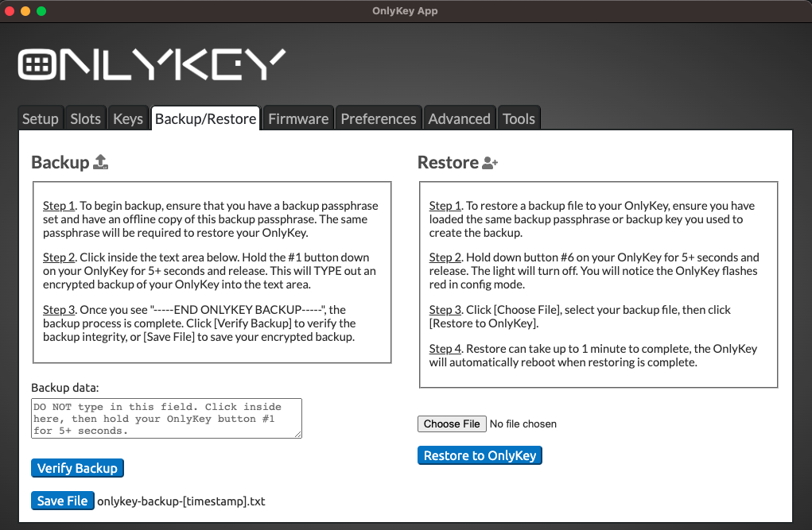The image size is (812, 530).
Task: Click the Restore user-plus icon
Action: tap(489, 163)
